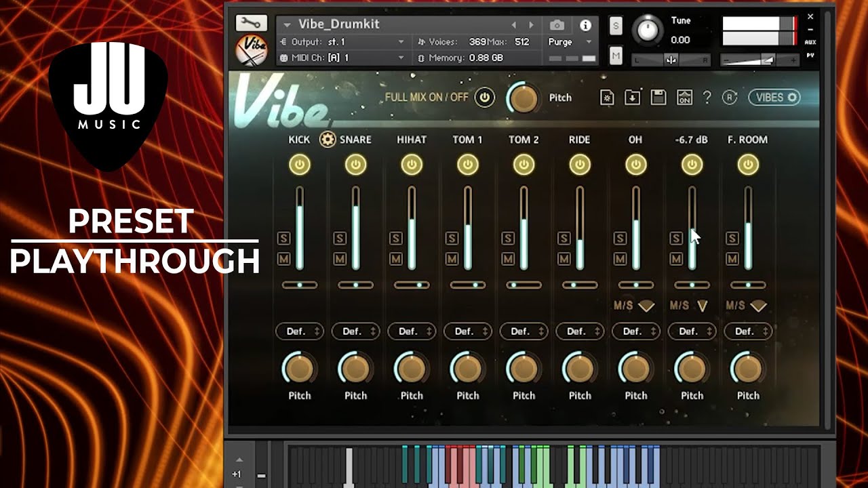Toggle the AUX section in Kontakt header

coord(810,42)
